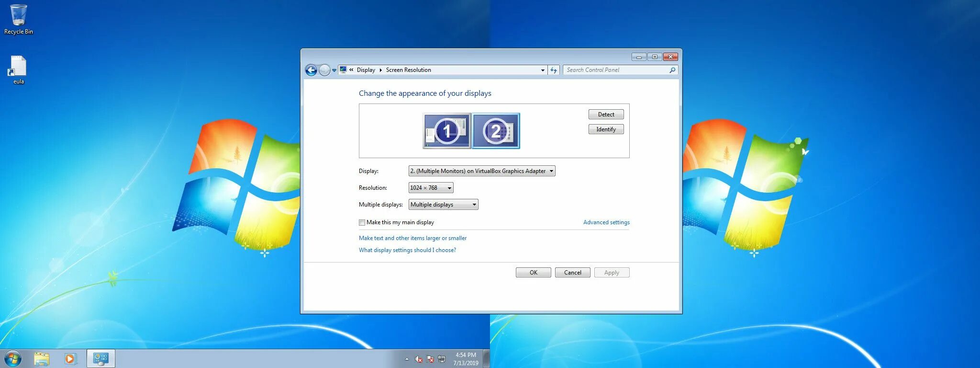980x368 pixels.
Task: Open the Recycle Bin desktop icon
Action: click(19, 20)
